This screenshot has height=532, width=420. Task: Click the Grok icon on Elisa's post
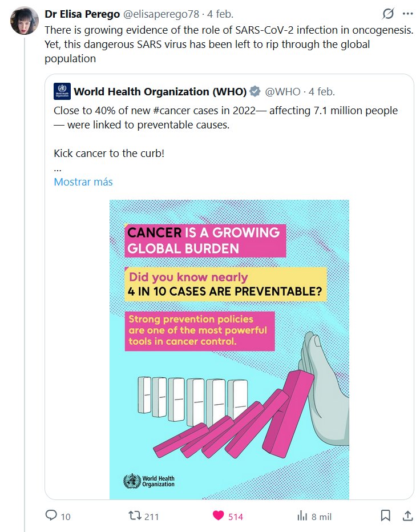tap(388, 14)
